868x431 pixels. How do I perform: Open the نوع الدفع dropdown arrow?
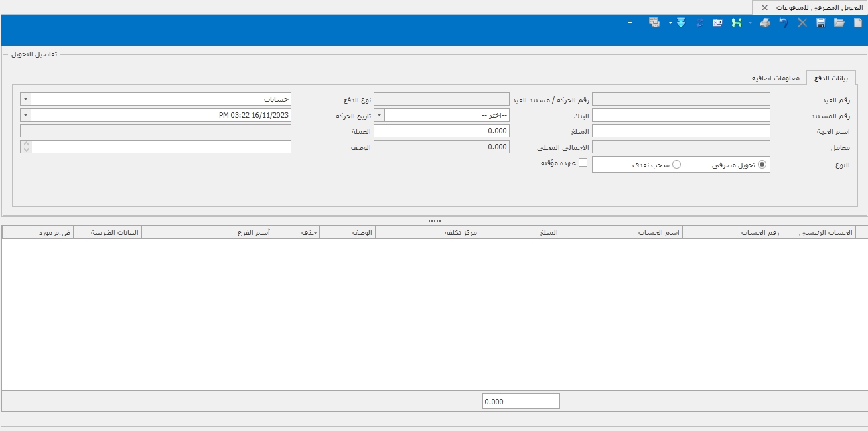[25, 99]
